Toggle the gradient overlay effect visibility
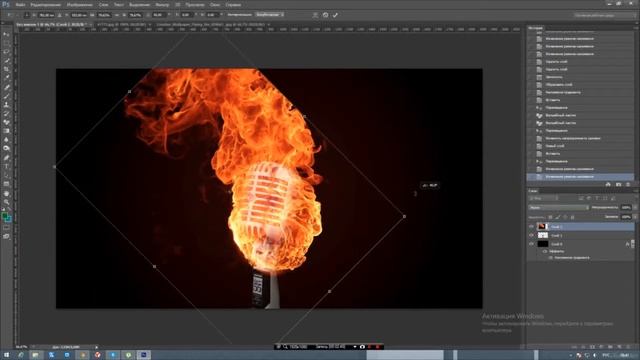Image resolution: width=640 pixels, height=360 pixels. pos(550,258)
